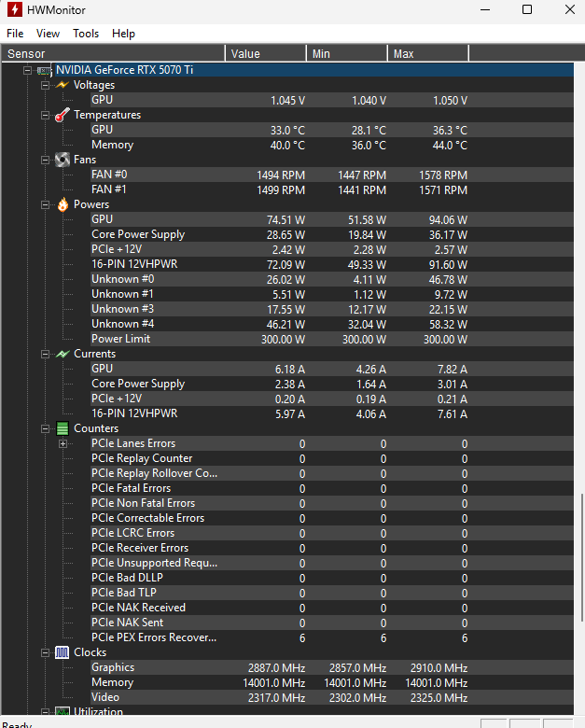
Task: Select the Core Power Supply power row
Action: pos(332,234)
